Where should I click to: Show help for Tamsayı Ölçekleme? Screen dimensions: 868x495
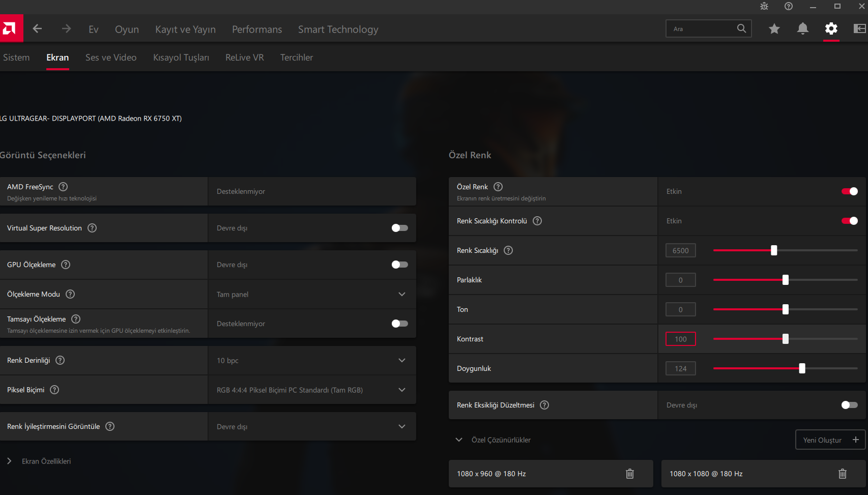pos(76,319)
